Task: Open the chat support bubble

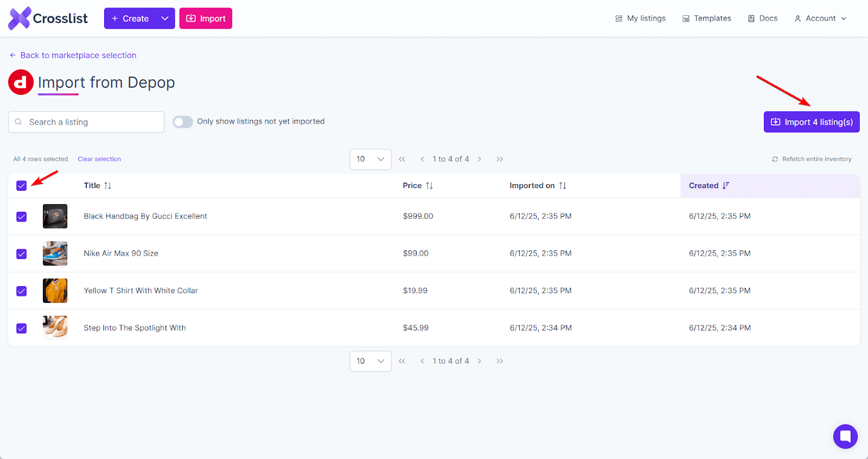Action: click(x=845, y=436)
